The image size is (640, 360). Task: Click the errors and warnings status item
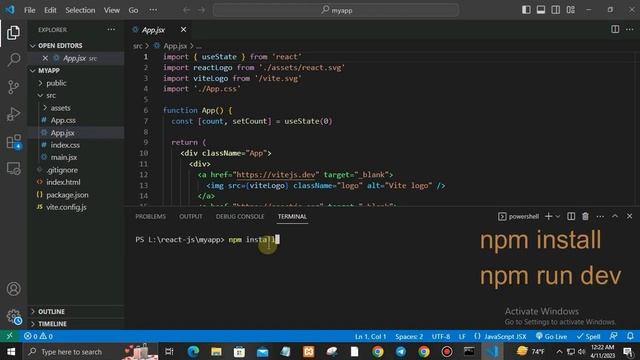coord(38,336)
